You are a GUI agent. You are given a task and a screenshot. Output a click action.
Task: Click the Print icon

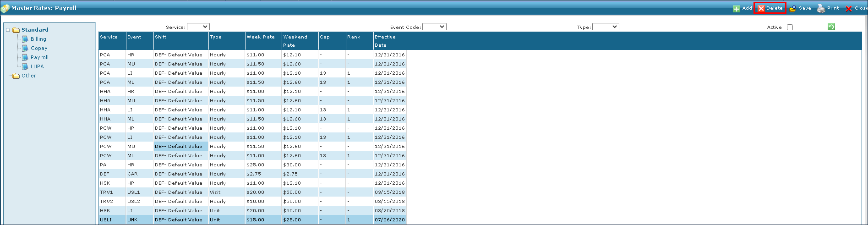821,9
